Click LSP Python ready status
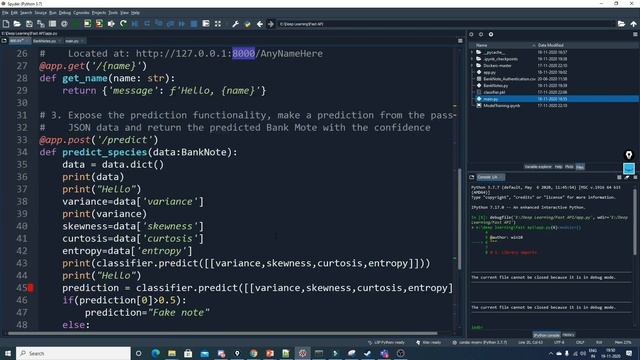 coord(386,342)
